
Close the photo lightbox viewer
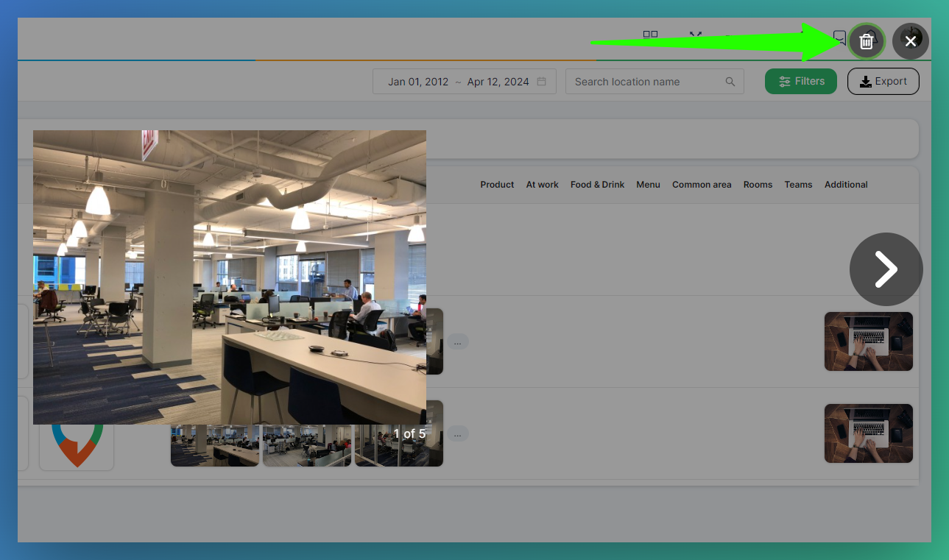tap(911, 41)
